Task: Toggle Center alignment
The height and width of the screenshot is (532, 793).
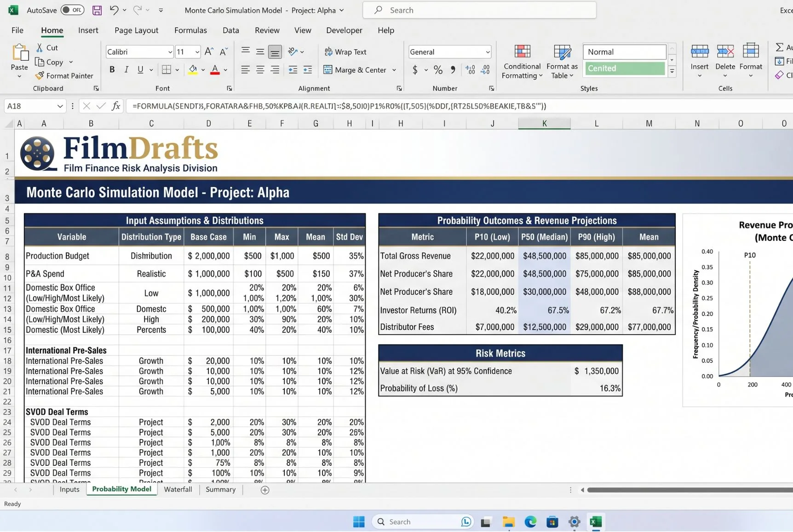Action: coord(260,69)
